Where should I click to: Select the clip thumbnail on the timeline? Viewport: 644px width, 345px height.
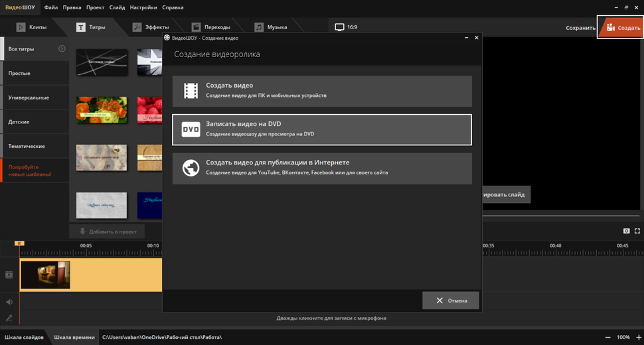[x=45, y=275]
